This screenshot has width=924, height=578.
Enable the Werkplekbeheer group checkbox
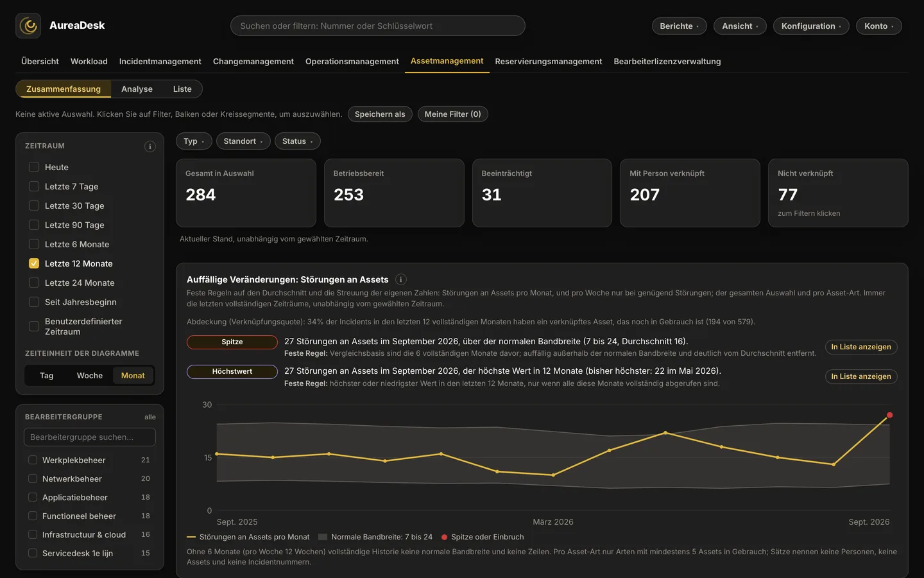[x=33, y=460]
